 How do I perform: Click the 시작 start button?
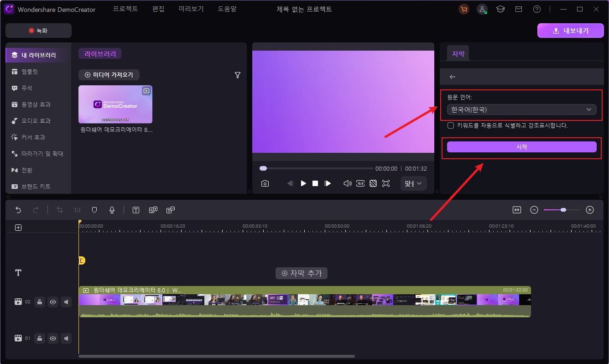[x=522, y=147]
